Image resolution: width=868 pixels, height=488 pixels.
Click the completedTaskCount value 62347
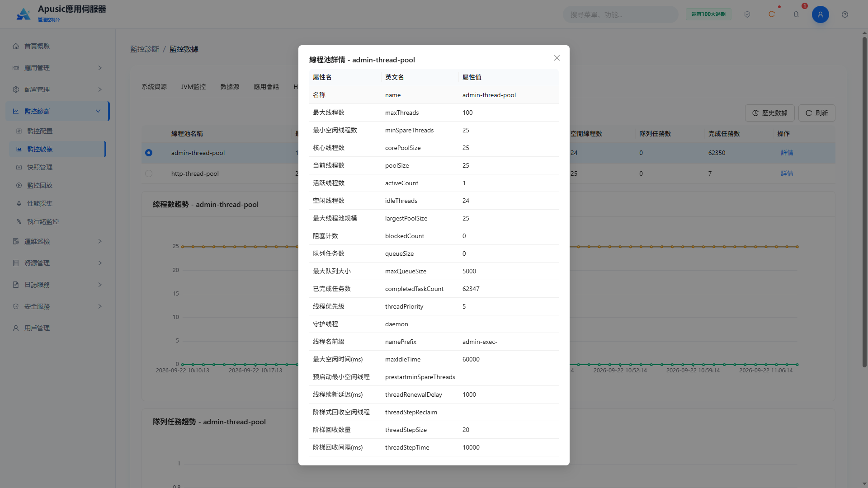coord(471,289)
